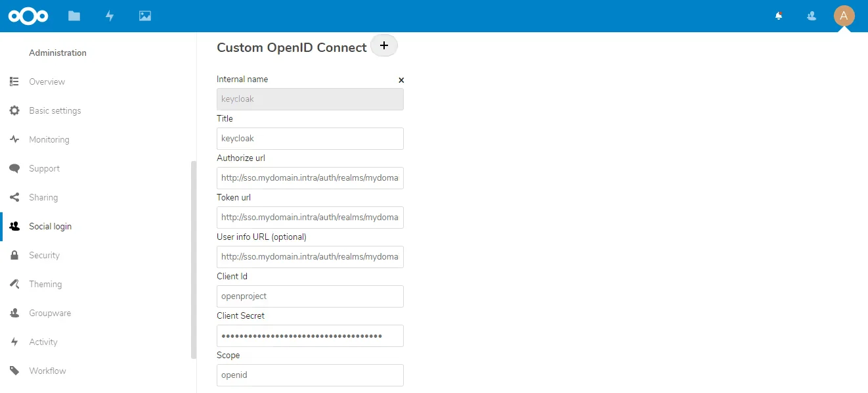Remove the keycloak provider with the X
The height and width of the screenshot is (393, 868).
401,80
